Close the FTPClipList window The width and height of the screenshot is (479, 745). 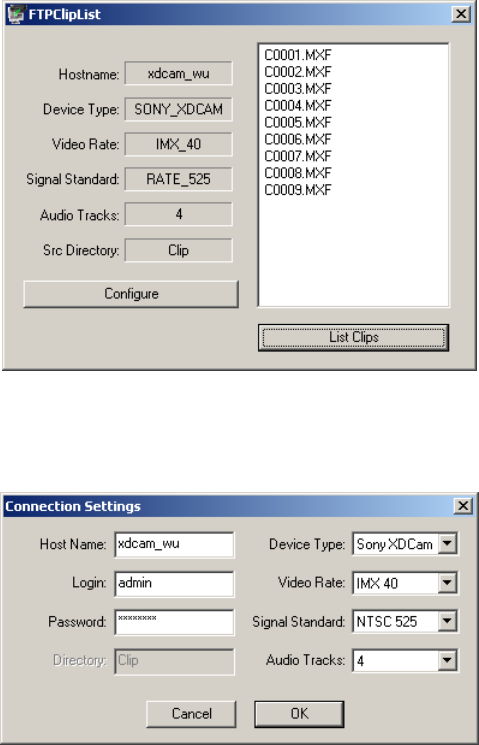pyautogui.click(x=461, y=14)
